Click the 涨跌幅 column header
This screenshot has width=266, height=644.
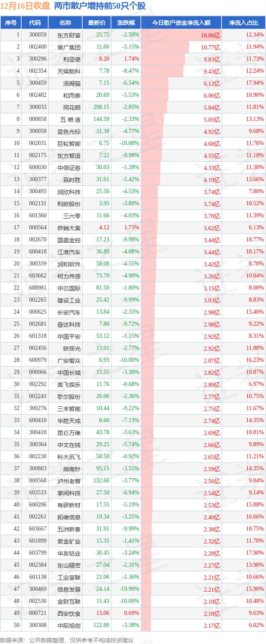(126, 23)
